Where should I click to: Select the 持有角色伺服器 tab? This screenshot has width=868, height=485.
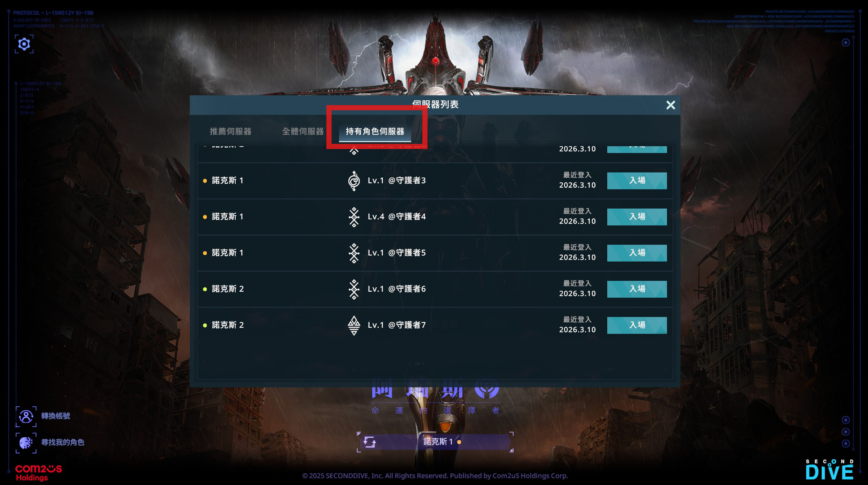(375, 131)
